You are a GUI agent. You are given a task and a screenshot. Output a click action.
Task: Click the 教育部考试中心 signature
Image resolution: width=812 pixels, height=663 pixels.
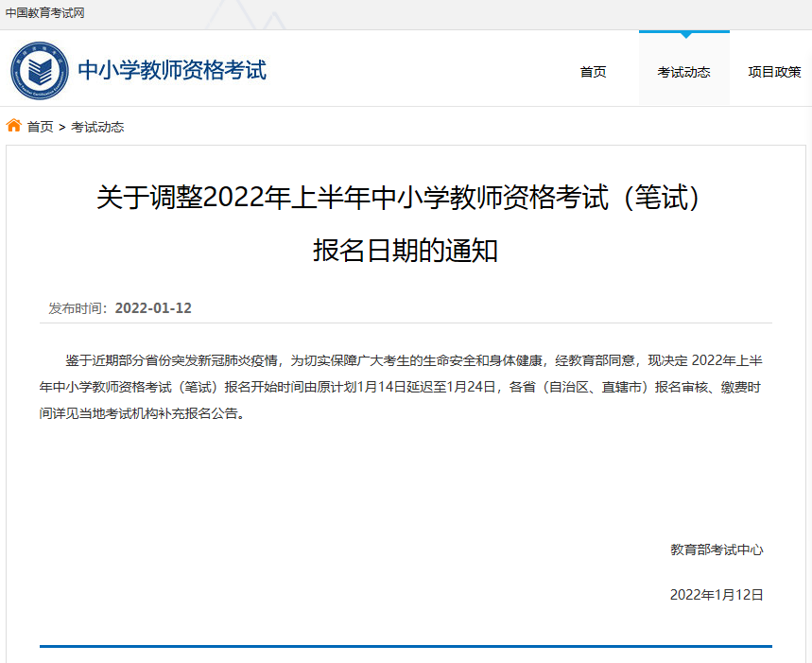point(717,550)
